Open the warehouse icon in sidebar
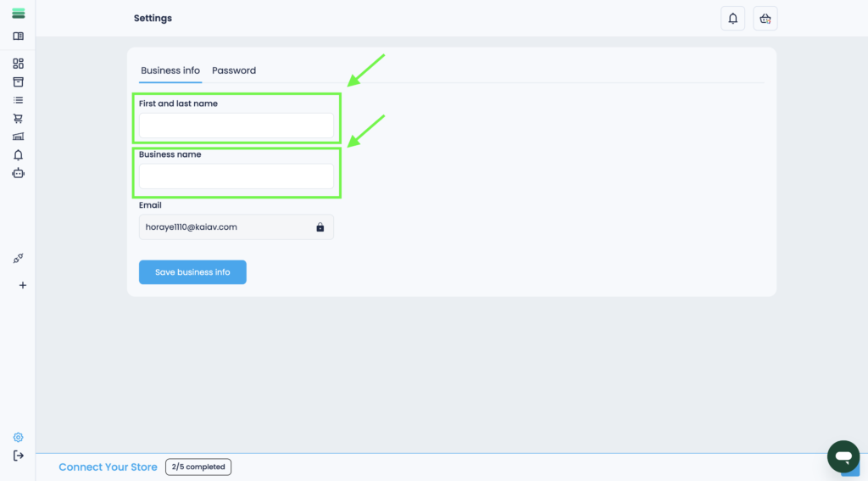 [x=18, y=137]
